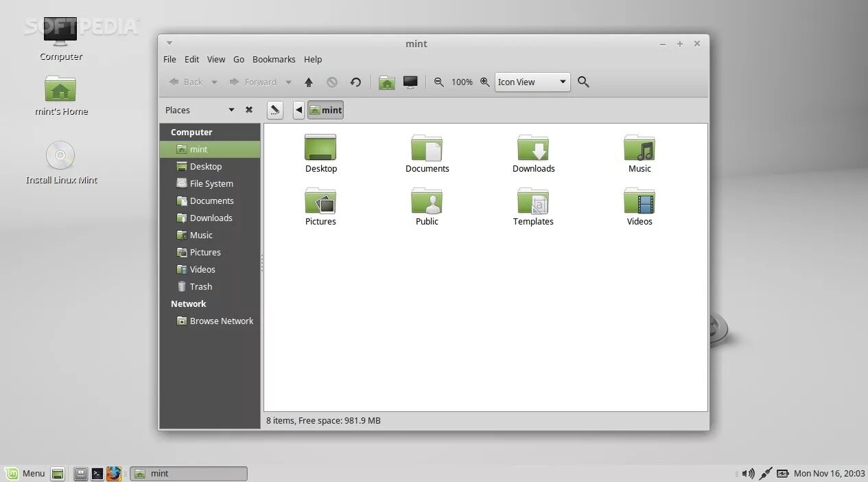868x482 pixels.
Task: Click the Back navigation button
Action: [x=186, y=82]
